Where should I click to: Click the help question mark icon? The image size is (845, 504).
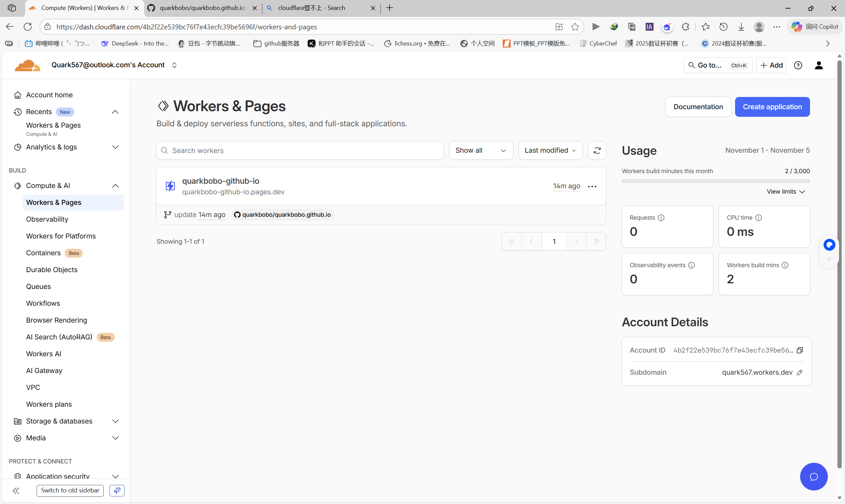coord(798,65)
